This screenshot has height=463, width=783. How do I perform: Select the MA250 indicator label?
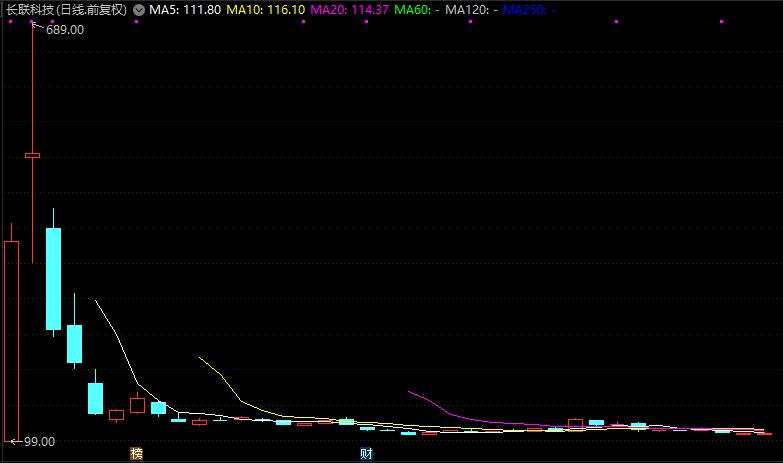click(529, 9)
